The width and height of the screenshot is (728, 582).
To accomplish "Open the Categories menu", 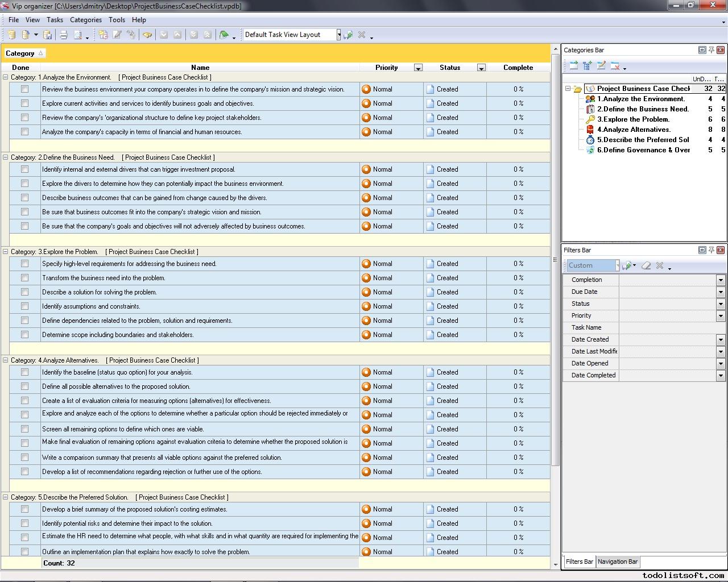I will pos(85,19).
